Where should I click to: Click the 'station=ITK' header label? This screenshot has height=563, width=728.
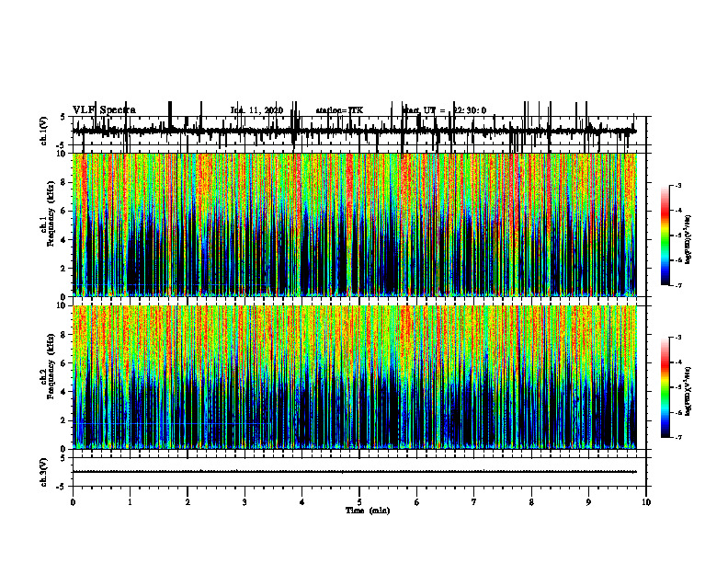click(339, 110)
